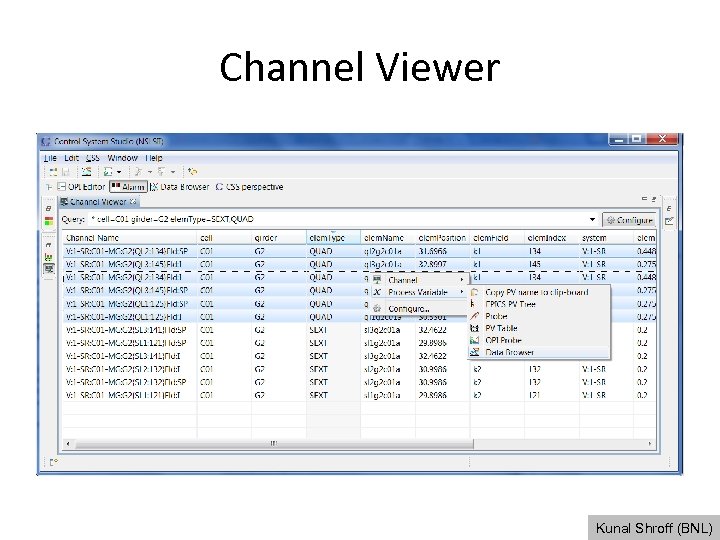Click the edit icon in right sidebar
Viewport: 720px width, 540px height.
[669, 221]
